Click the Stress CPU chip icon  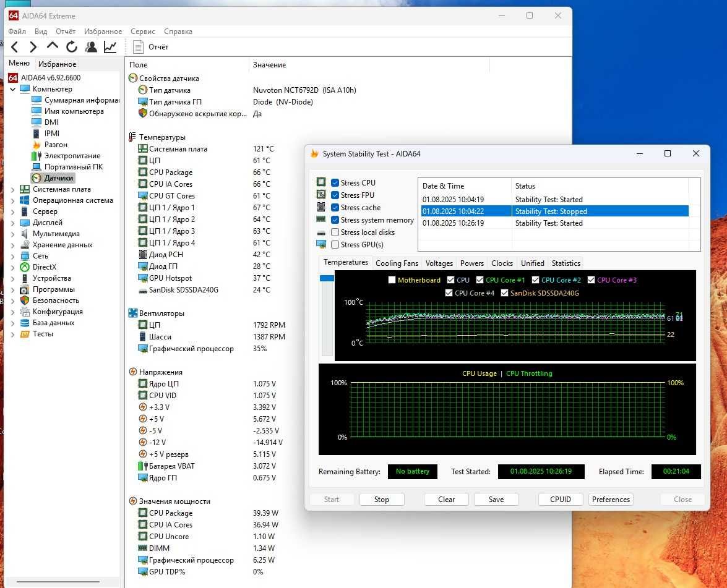(x=321, y=182)
